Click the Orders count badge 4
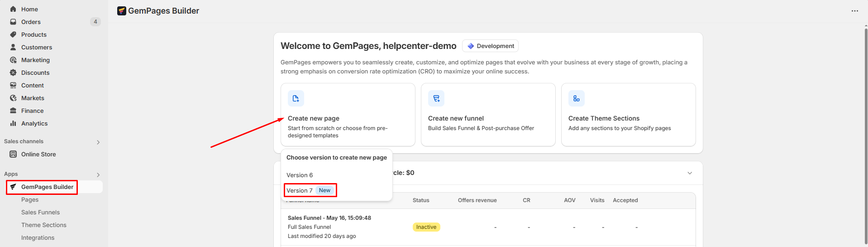This screenshot has height=247, width=868. (x=95, y=22)
